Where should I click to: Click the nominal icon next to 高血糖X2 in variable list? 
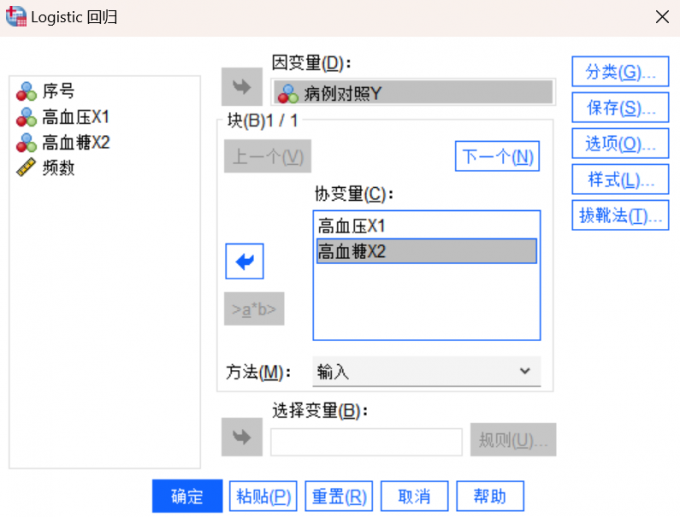26,143
